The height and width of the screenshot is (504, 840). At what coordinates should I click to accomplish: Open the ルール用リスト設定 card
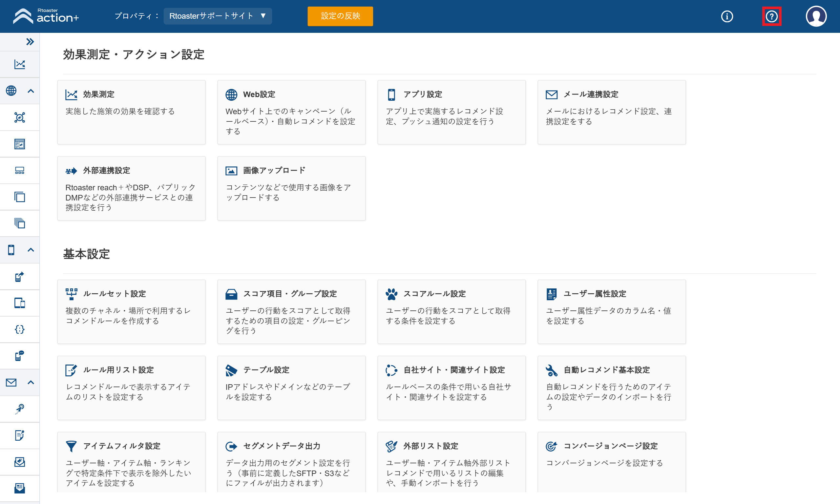coord(131,388)
